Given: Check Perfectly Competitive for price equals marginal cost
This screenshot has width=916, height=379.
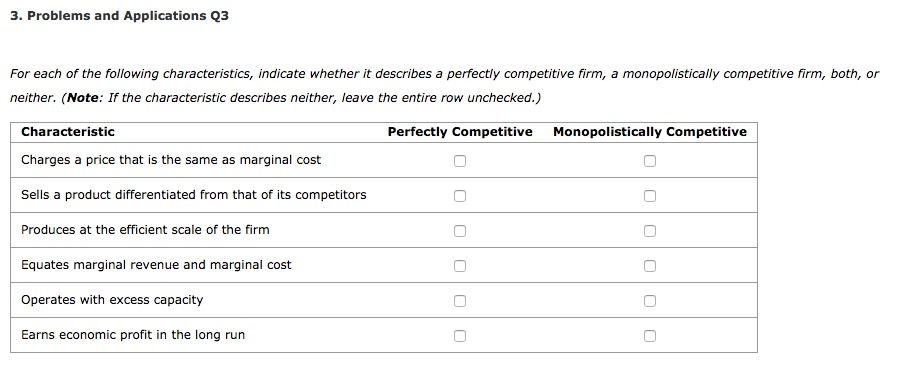Looking at the screenshot, I should [460, 161].
